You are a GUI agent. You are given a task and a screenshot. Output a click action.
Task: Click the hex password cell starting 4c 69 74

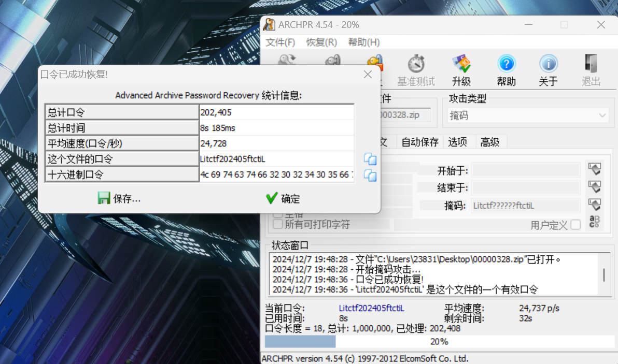click(277, 174)
